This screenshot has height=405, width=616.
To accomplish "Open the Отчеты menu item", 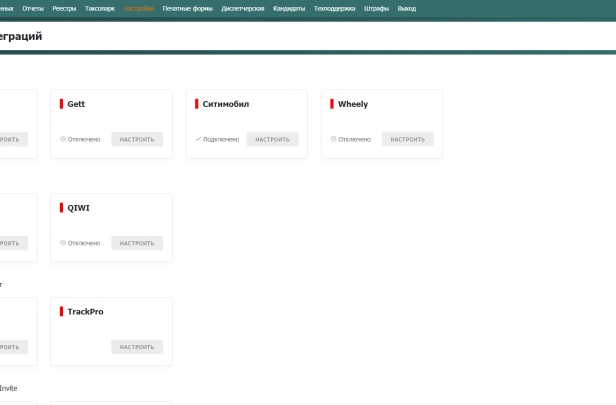I will (x=33, y=8).
